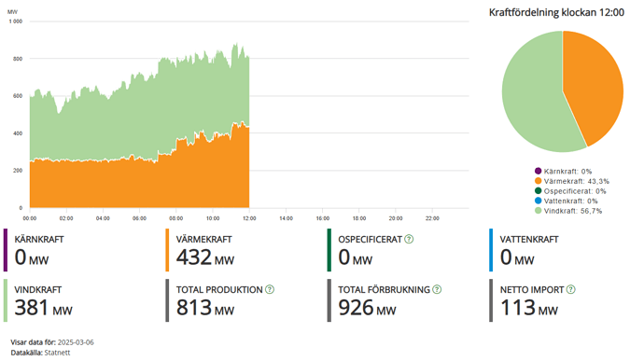644x361 pixels.
Task: Open help icon beside TOTAL PRODUKTION
Action: tap(270, 289)
